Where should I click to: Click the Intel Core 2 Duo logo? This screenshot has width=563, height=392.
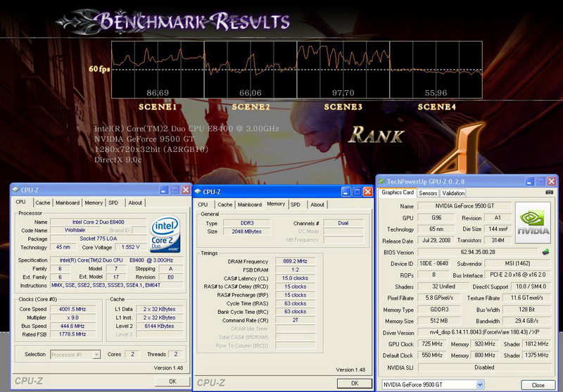point(165,234)
